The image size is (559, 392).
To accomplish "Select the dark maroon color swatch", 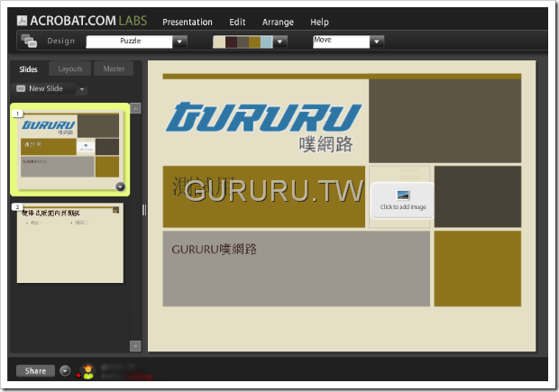I will (232, 41).
